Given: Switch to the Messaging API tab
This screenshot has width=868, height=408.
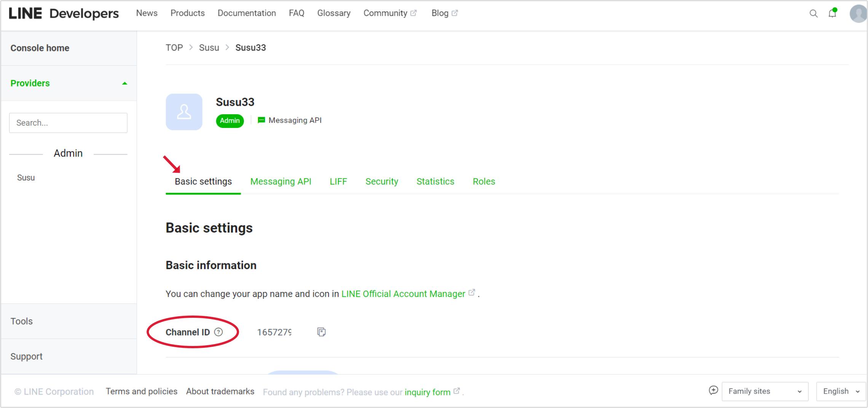Looking at the screenshot, I should [x=281, y=182].
